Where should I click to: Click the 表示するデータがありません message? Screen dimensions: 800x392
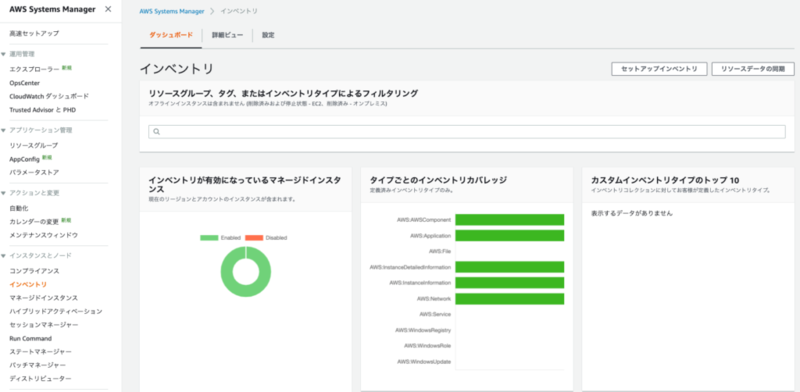point(632,213)
